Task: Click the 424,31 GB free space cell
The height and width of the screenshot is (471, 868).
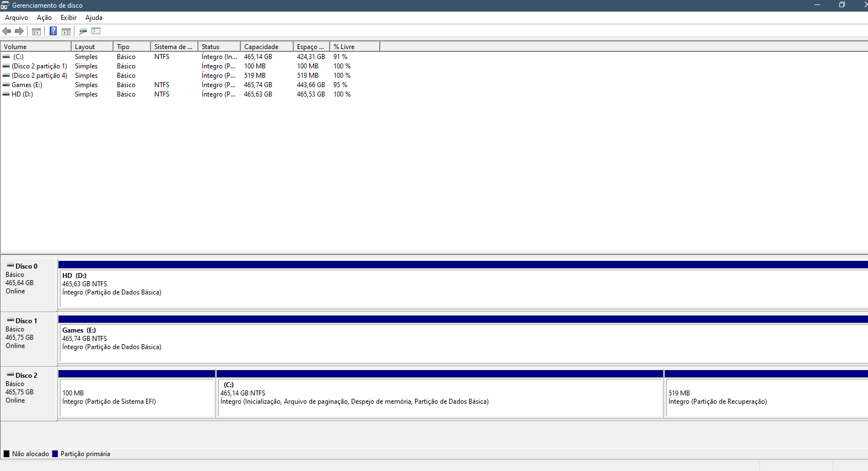Action: tap(311, 57)
